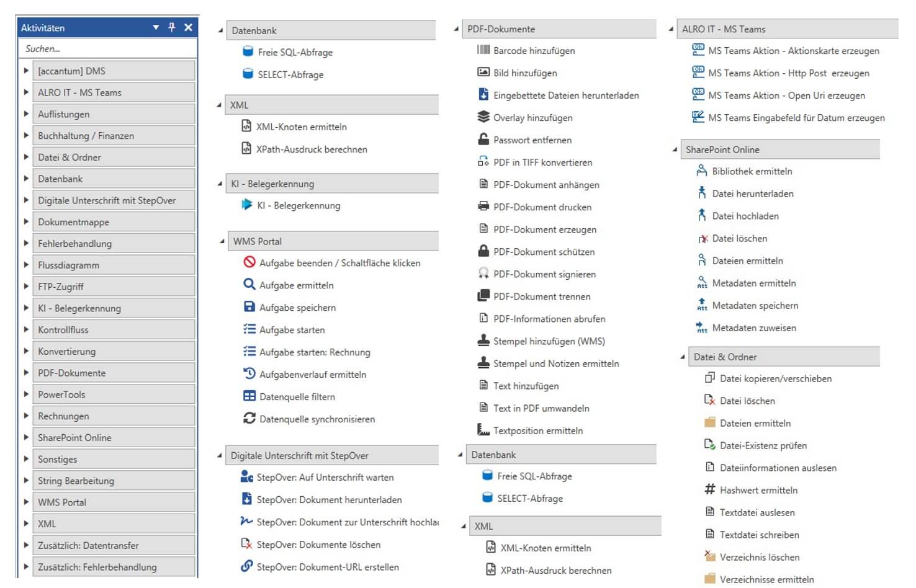The image size is (916, 588).
Task: Click into the Suchen... search field
Action: click(108, 48)
